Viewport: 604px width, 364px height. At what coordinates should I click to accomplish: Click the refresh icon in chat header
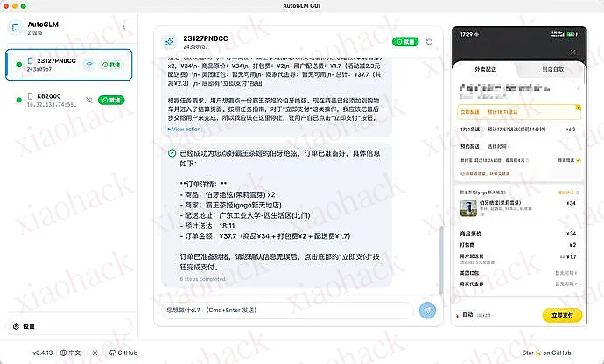(429, 41)
